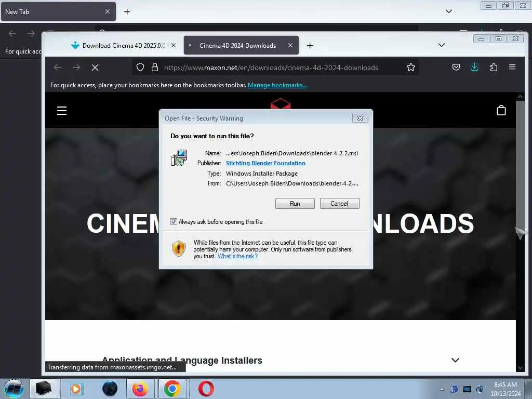Launch Opera browser from taskbar
Viewport: 532px width, 399px height.
[x=206, y=389]
